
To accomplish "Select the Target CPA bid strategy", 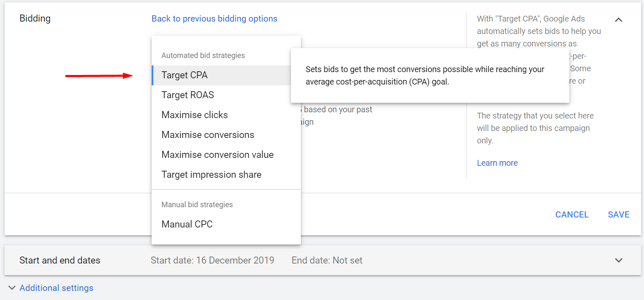I will [185, 75].
